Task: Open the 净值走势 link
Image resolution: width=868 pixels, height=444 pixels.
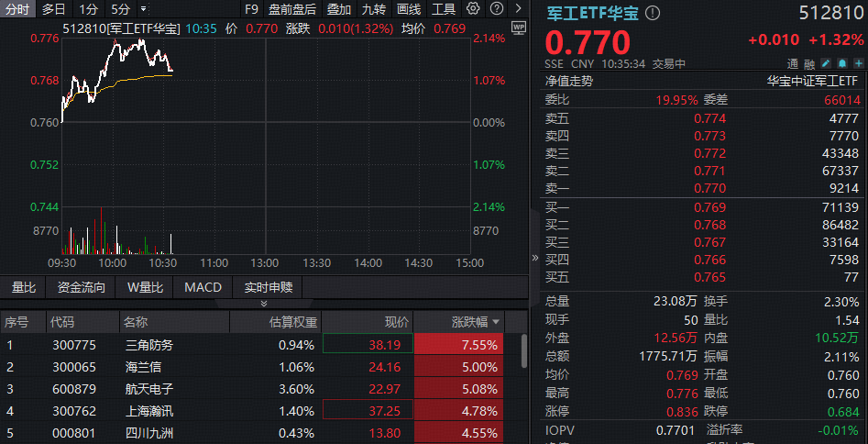Action: coord(568,81)
